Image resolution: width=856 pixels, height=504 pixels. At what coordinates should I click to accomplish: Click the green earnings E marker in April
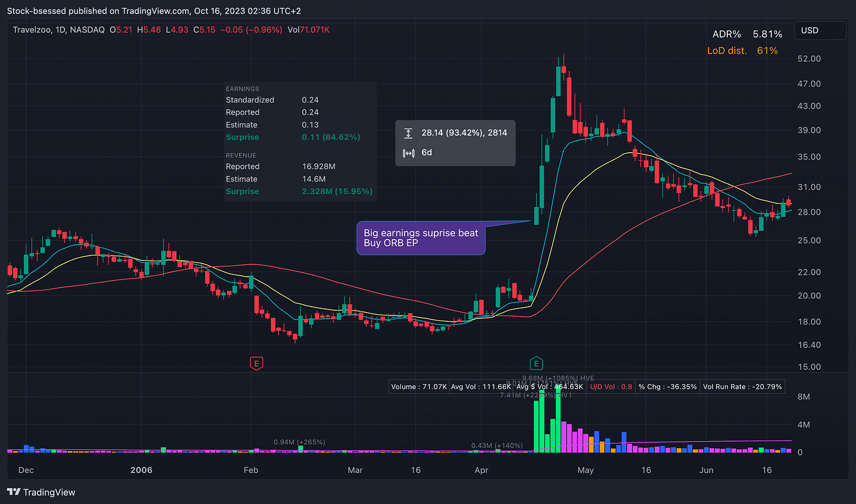click(x=536, y=364)
